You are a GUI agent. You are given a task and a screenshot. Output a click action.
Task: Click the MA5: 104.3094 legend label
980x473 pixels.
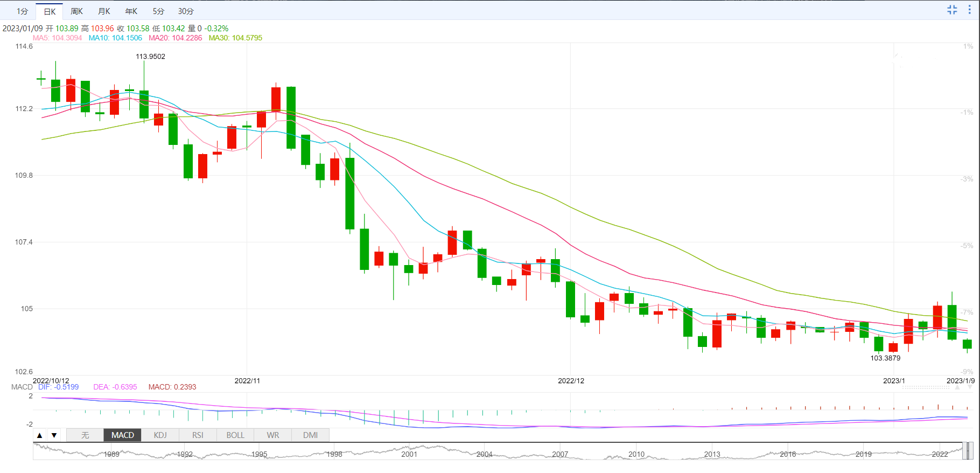[57, 38]
